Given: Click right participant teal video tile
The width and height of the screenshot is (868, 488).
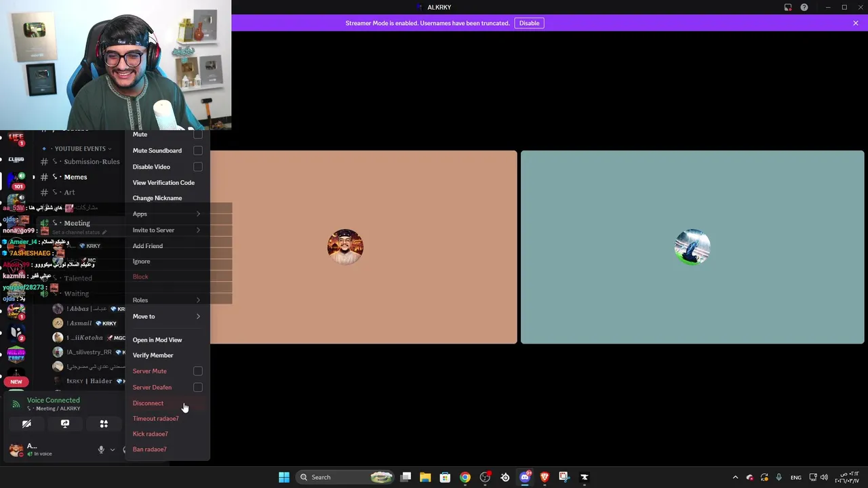Looking at the screenshot, I should 692,247.
